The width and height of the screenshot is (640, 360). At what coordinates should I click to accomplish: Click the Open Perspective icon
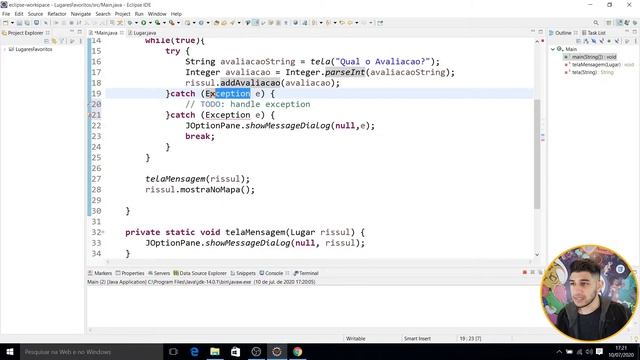pos(609,23)
